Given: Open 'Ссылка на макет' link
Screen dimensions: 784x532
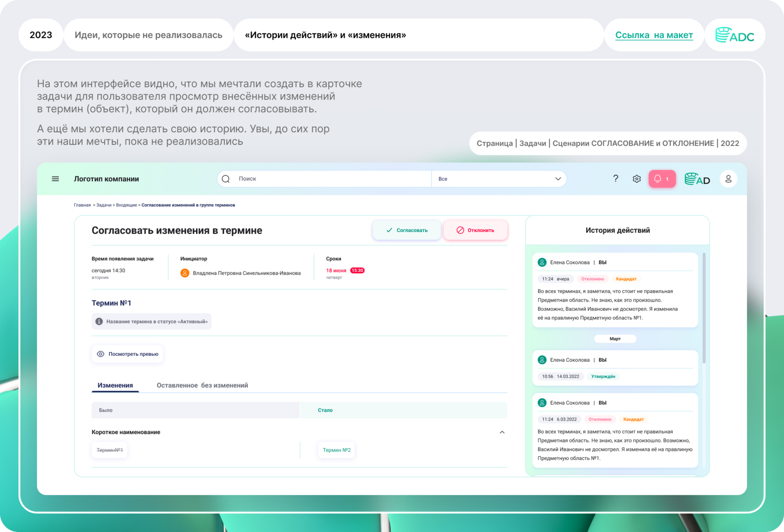Looking at the screenshot, I should pyautogui.click(x=654, y=35).
